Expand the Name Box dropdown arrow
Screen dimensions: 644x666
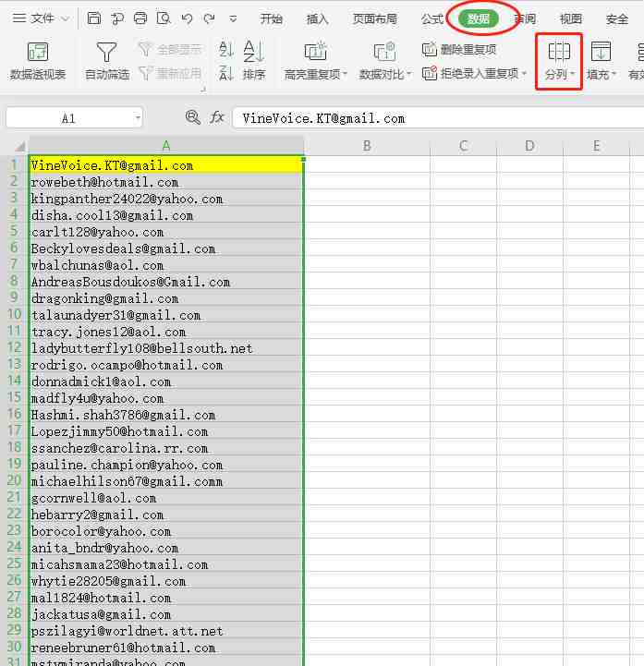[138, 118]
